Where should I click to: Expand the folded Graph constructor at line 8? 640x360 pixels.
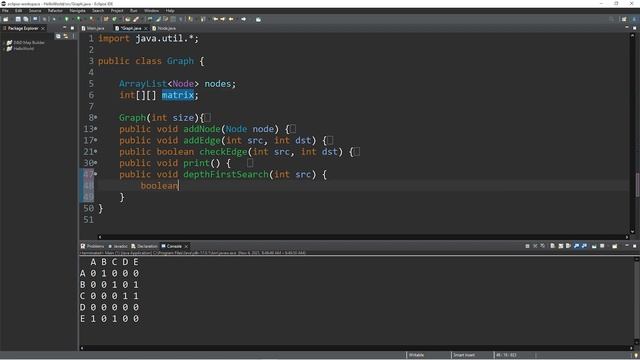point(96,118)
